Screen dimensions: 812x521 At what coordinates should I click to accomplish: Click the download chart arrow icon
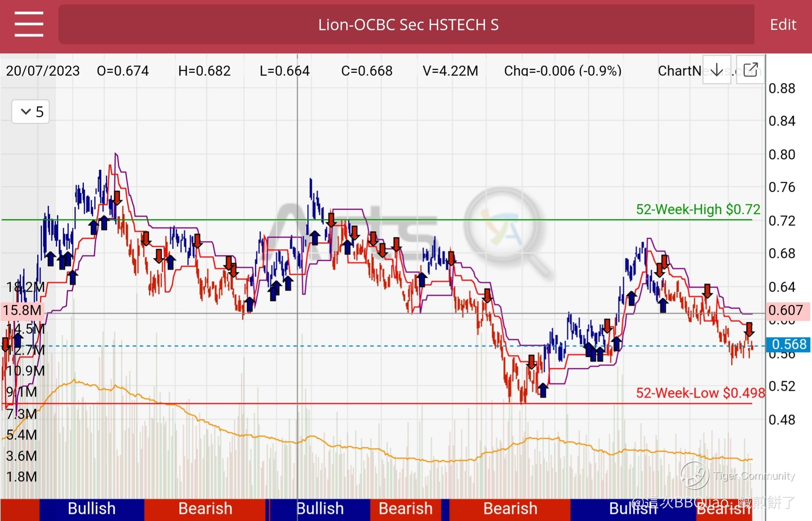pyautogui.click(x=716, y=70)
